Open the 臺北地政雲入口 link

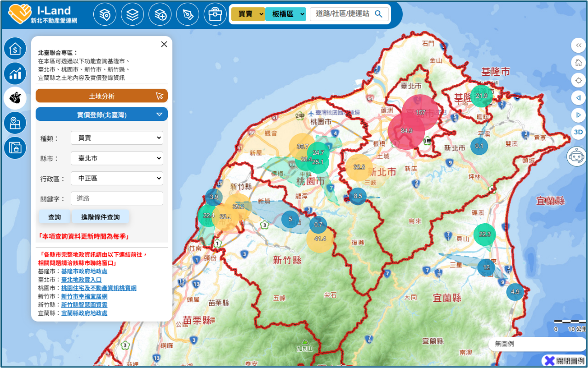click(x=81, y=280)
